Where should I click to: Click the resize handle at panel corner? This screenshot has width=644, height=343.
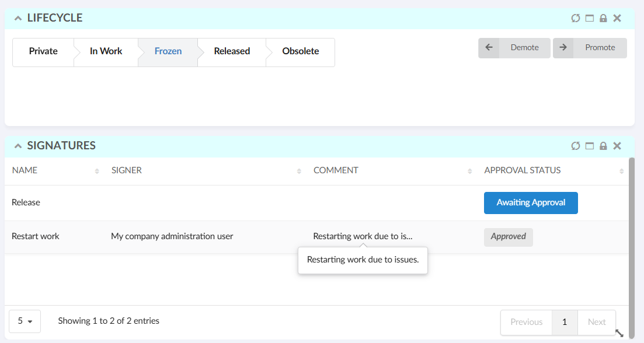(x=619, y=333)
